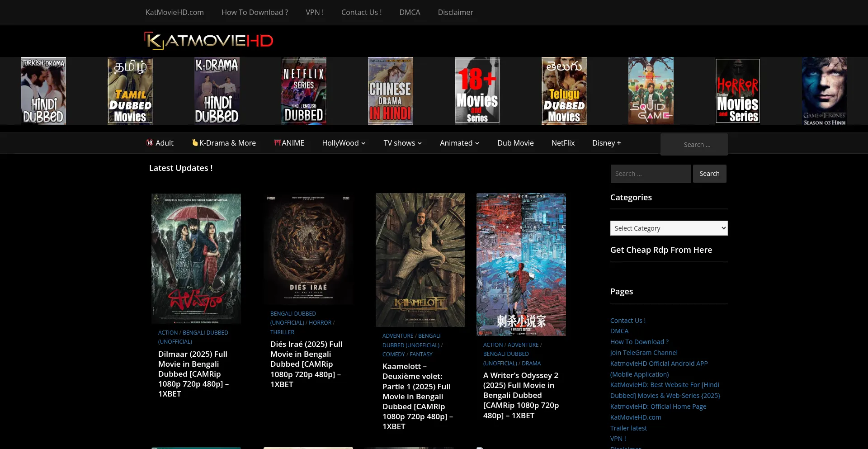Expand the TV shows menu
Screen dimensions: 868x449
coord(402,143)
